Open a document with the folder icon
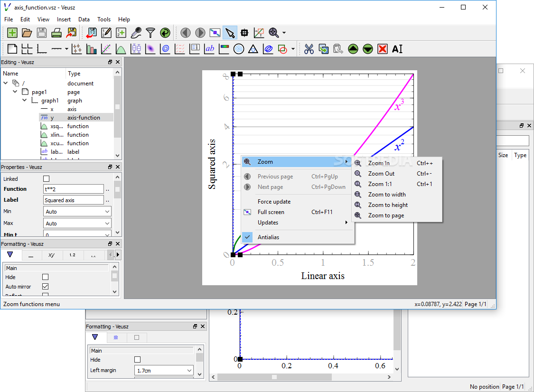Viewport: 534px width, 392px height. tap(27, 33)
